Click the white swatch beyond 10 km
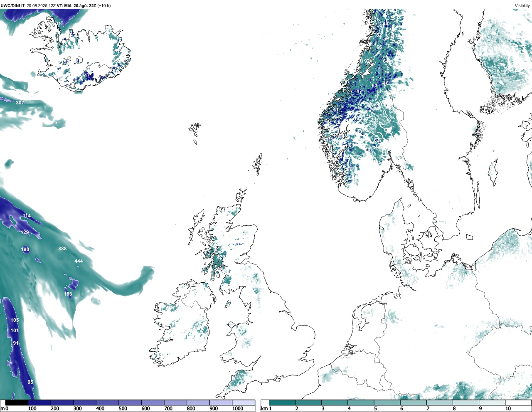This screenshot has width=532, height=412. click(518, 403)
